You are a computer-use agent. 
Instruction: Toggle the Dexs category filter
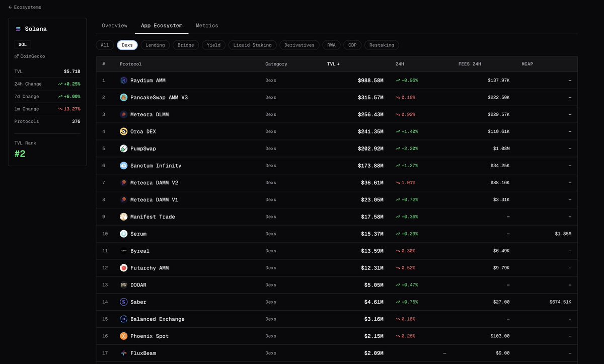click(x=127, y=45)
